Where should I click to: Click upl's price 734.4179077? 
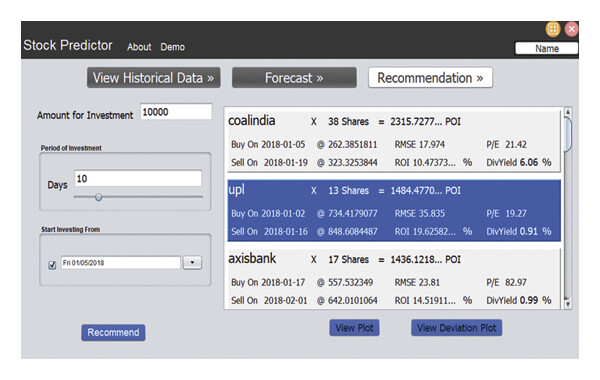pyautogui.click(x=353, y=214)
